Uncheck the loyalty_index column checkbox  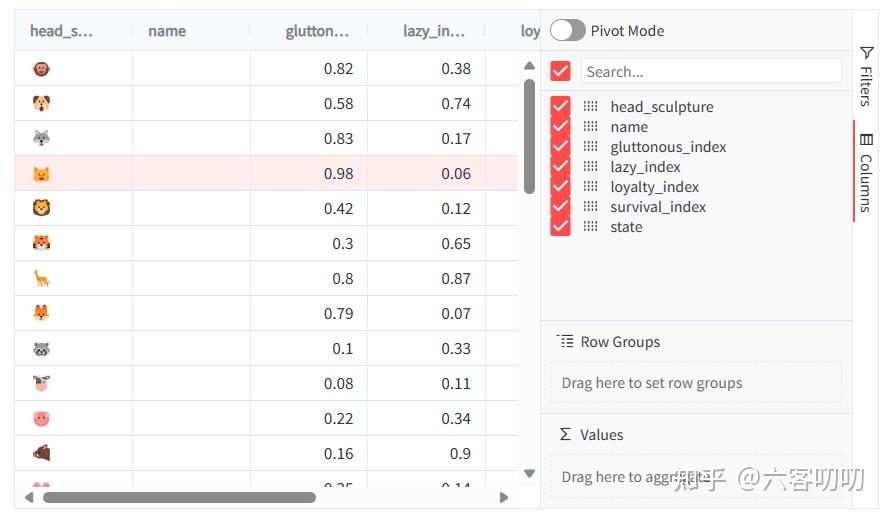pos(560,186)
